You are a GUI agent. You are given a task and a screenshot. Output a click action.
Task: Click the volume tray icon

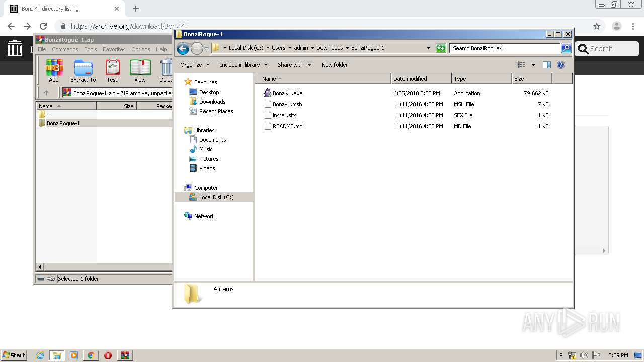click(584, 355)
